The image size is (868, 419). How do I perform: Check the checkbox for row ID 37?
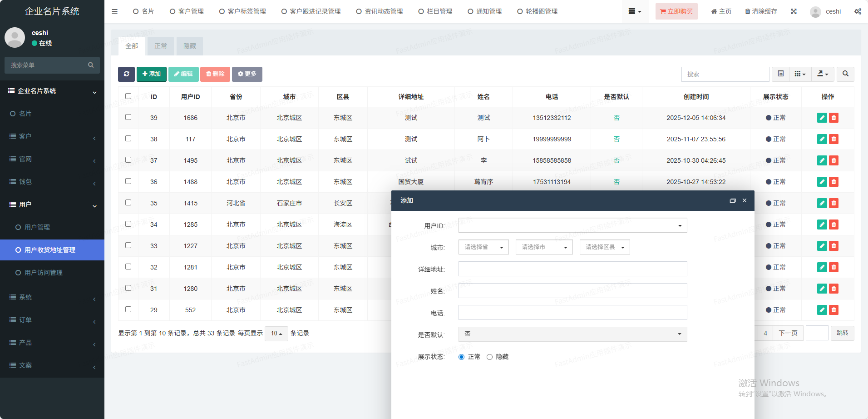pos(128,160)
